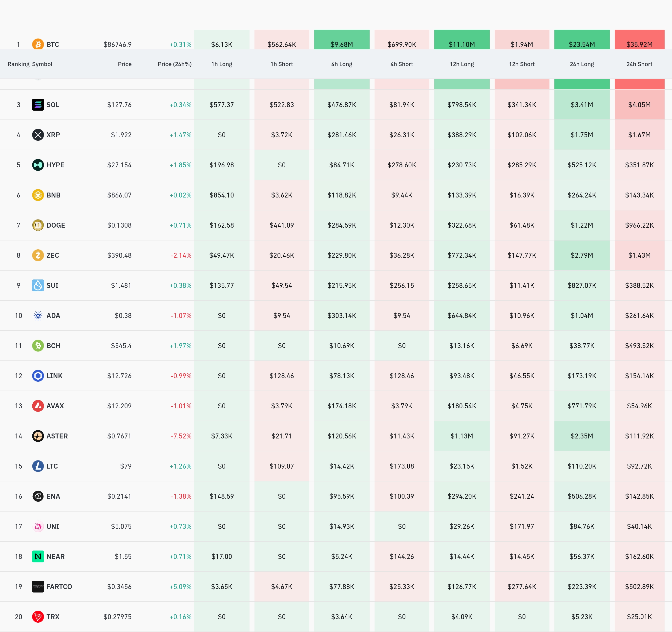
Task: Sort by the Ranking column header
Action: tap(18, 64)
